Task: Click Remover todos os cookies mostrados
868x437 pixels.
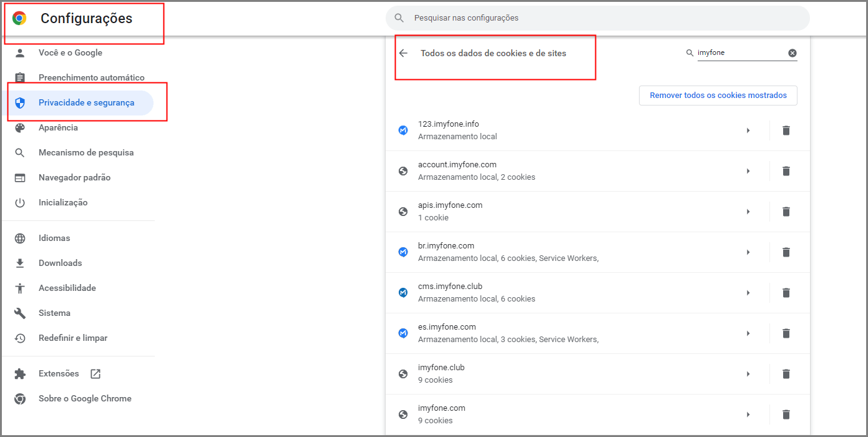Action: (718, 96)
